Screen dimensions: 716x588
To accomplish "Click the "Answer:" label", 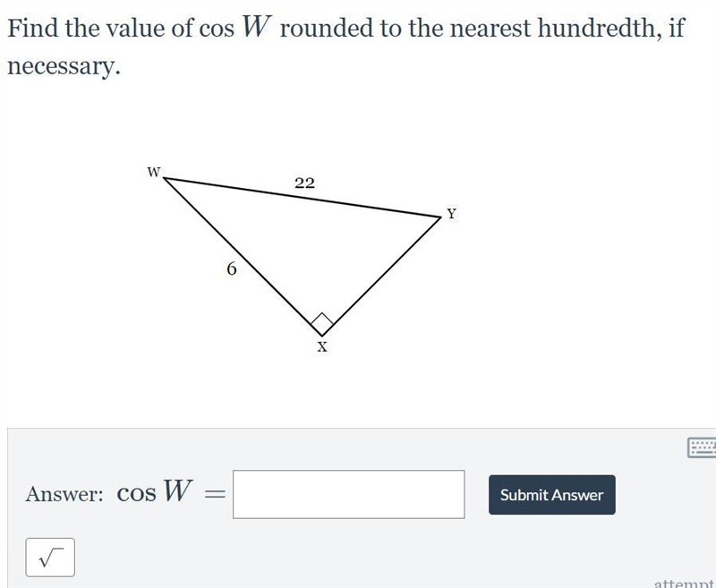I will click(x=64, y=494).
